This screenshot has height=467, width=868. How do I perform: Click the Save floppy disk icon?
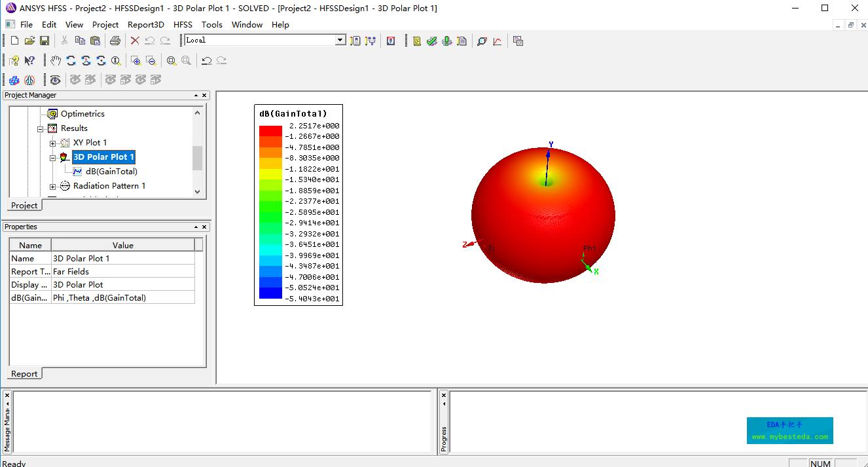tap(45, 41)
